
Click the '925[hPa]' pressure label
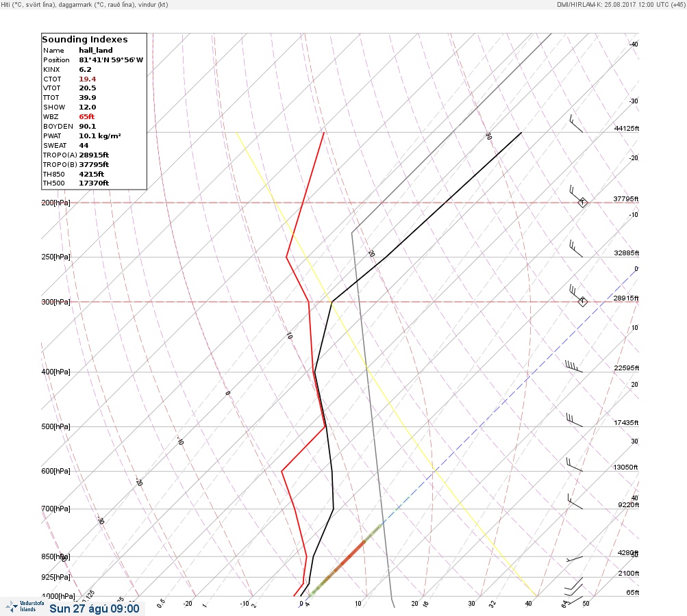coord(55,577)
